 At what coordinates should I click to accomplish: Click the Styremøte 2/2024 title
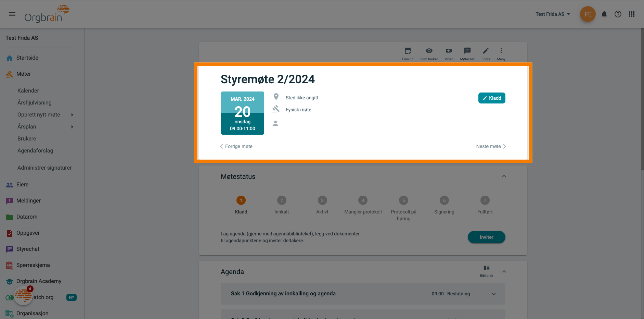[x=268, y=79]
